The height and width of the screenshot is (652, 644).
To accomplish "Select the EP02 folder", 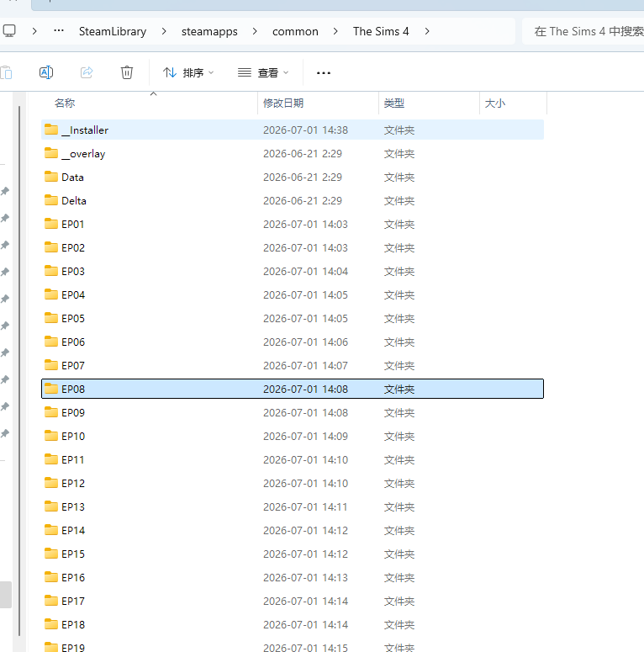I will coord(293,248).
